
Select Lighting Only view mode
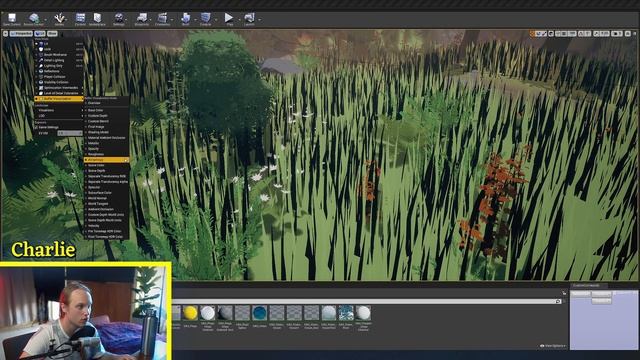59,66
